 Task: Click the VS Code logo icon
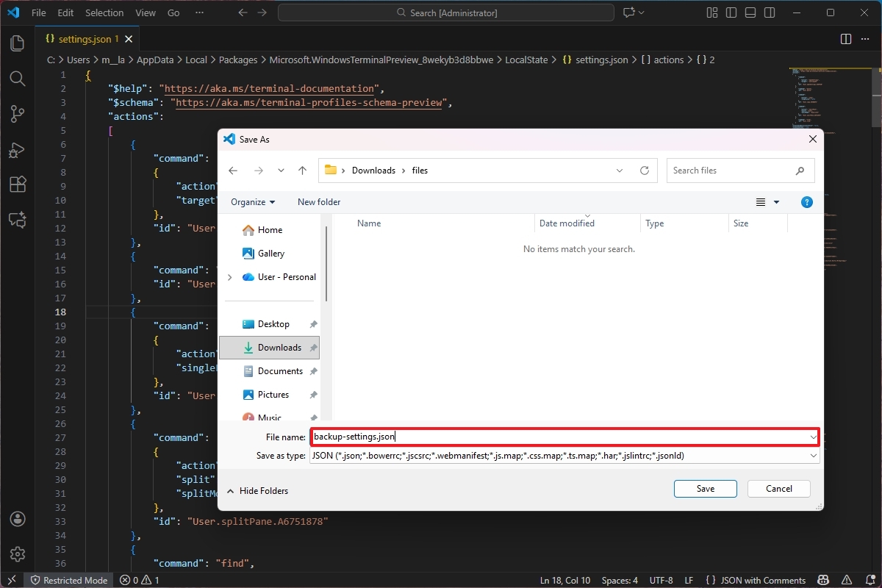pos(12,12)
